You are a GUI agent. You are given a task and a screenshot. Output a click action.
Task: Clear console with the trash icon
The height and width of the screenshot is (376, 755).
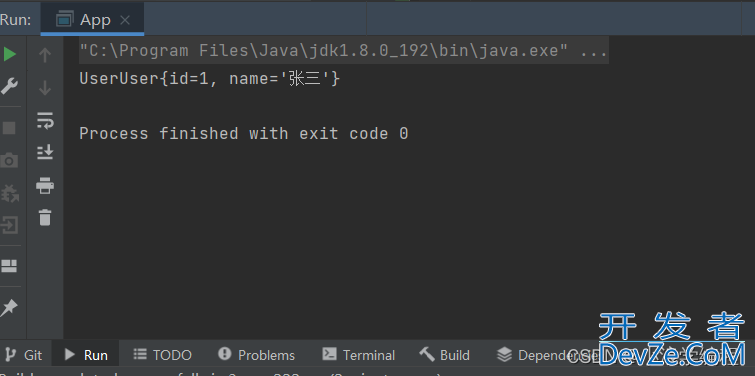(45, 217)
